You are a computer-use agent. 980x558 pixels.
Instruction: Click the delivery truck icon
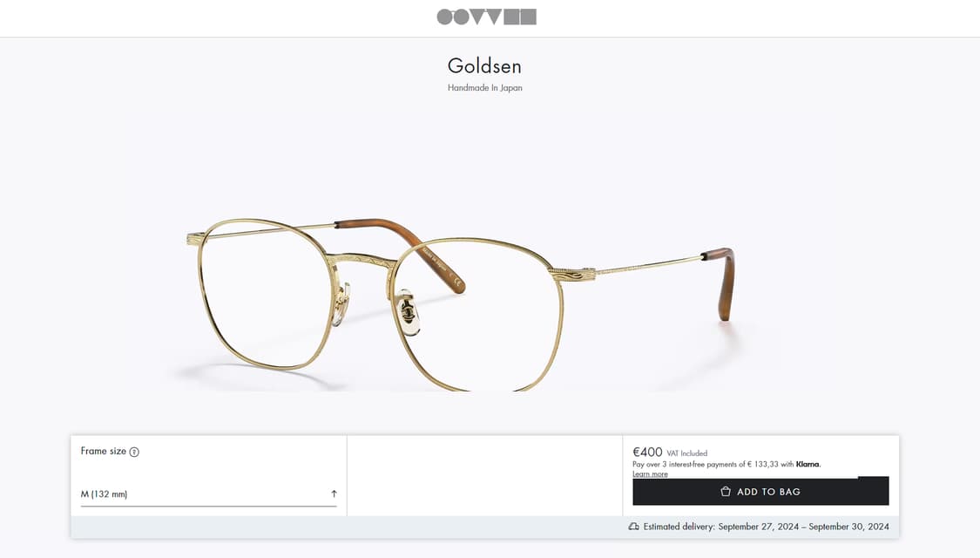[634, 527]
